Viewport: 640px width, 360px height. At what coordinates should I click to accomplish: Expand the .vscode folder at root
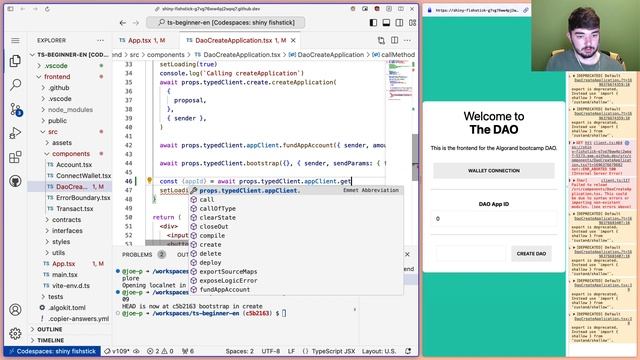pos(56,66)
